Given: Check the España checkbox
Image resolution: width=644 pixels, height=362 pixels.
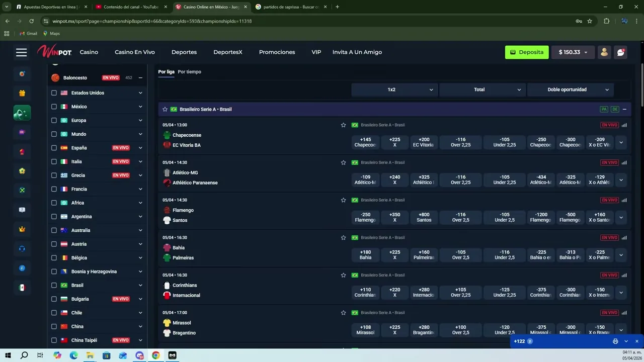Looking at the screenshot, I should [x=54, y=148].
